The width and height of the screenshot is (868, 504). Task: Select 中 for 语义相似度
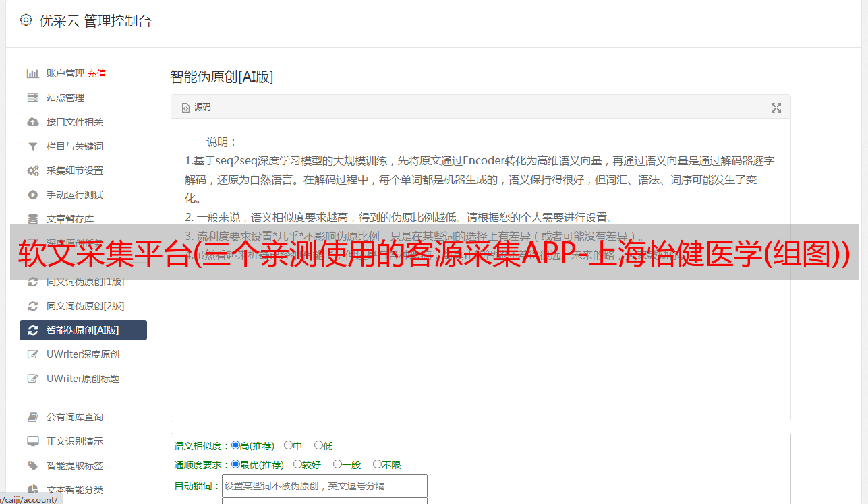288,445
